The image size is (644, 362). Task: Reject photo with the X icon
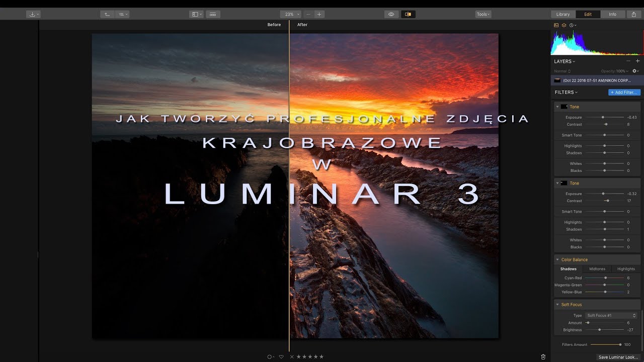pos(292,356)
